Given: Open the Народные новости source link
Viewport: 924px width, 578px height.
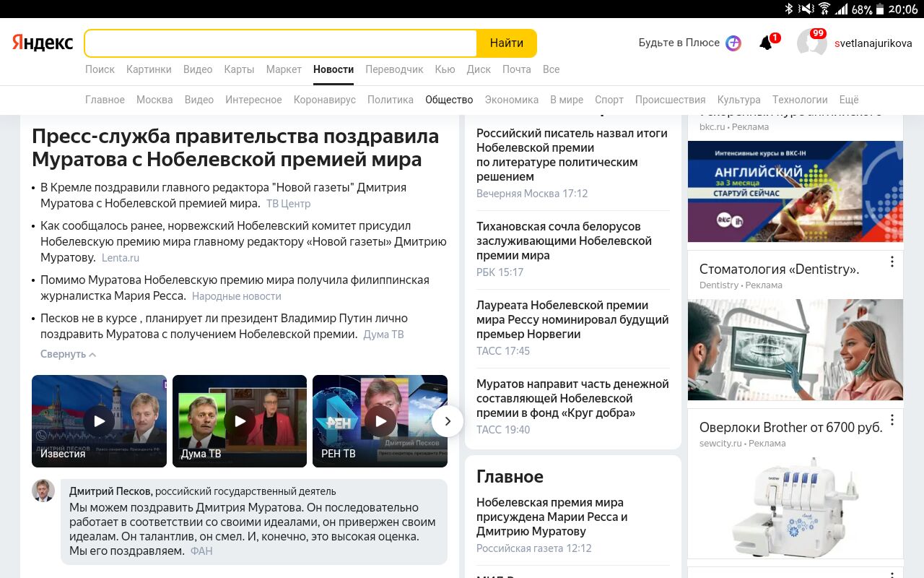Looking at the screenshot, I should (237, 296).
